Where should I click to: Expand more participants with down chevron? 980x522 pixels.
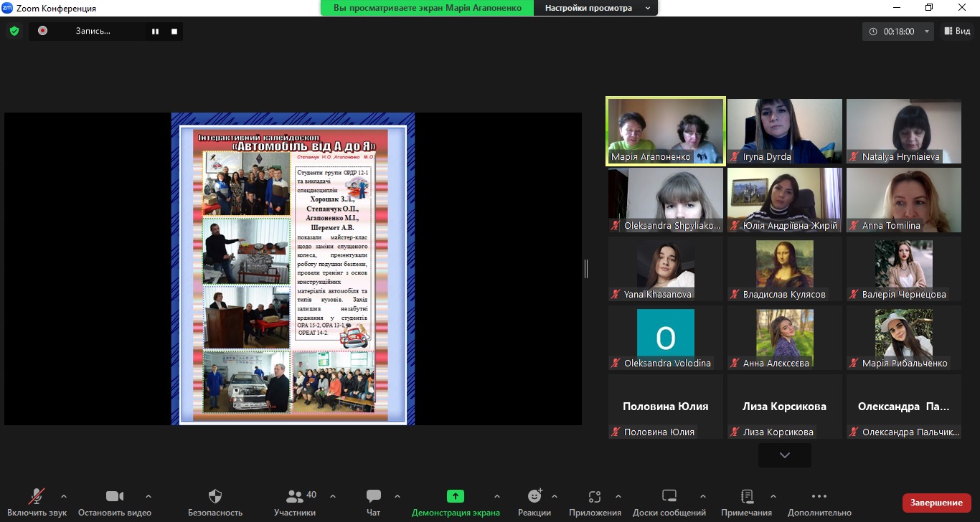pyautogui.click(x=784, y=455)
